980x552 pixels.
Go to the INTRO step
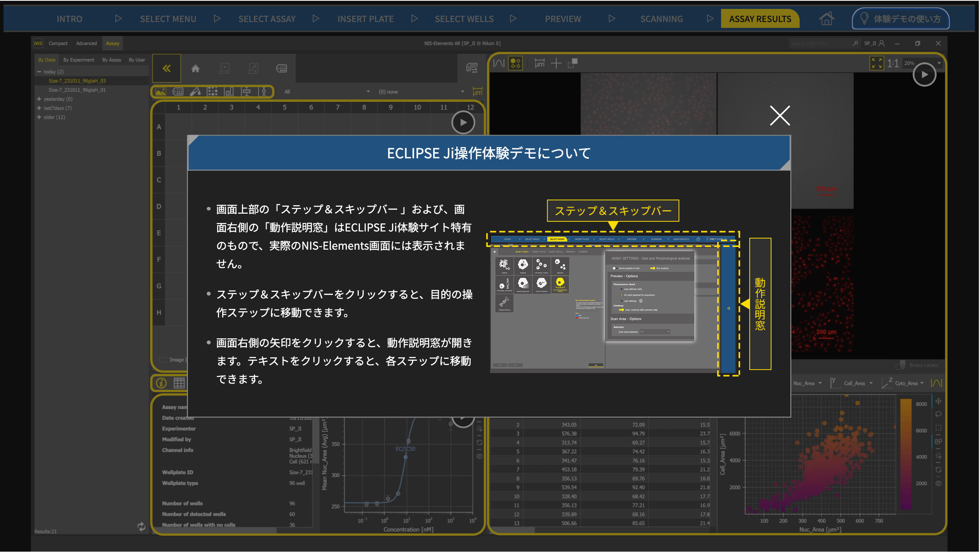[69, 19]
